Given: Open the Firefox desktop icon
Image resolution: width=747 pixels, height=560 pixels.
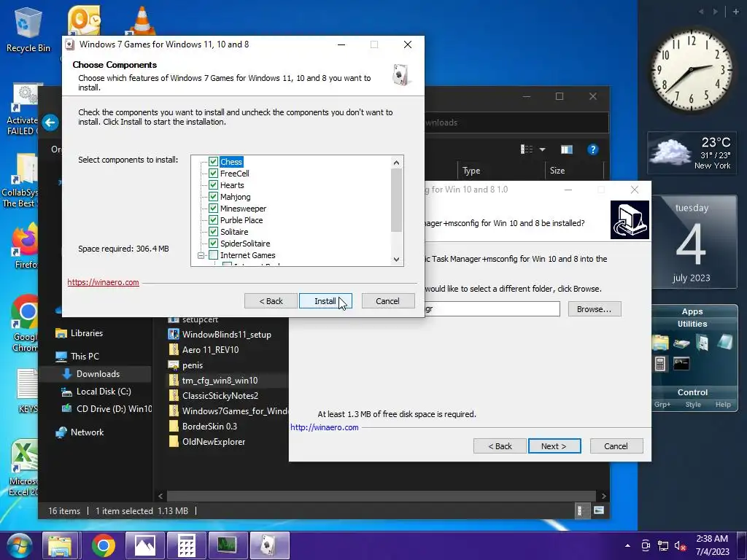Looking at the screenshot, I should (x=26, y=246).
